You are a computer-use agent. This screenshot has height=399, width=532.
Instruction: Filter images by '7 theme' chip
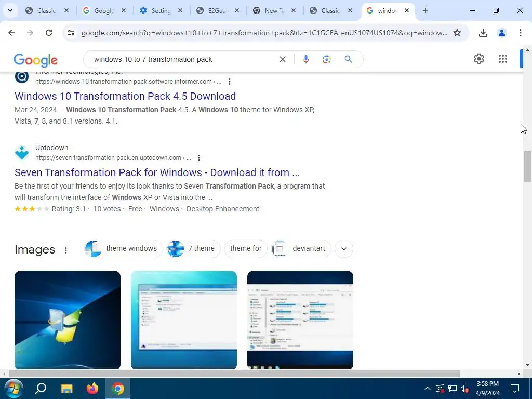tap(193, 249)
